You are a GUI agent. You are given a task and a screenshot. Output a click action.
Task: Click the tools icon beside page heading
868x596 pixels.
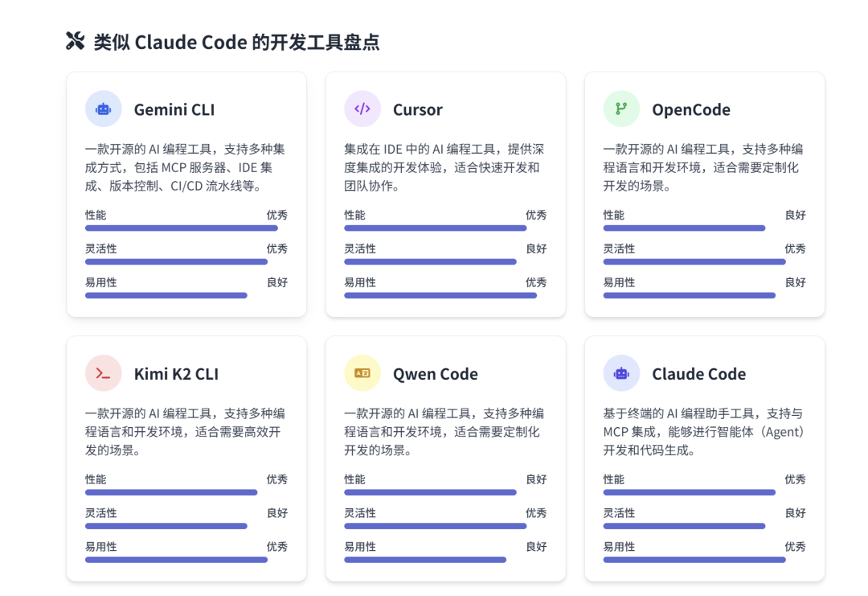pos(75,42)
